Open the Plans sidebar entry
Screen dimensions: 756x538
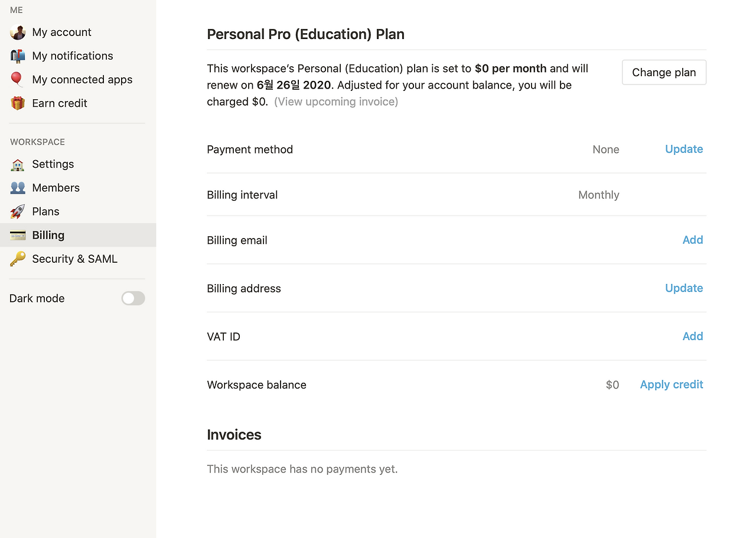point(45,211)
